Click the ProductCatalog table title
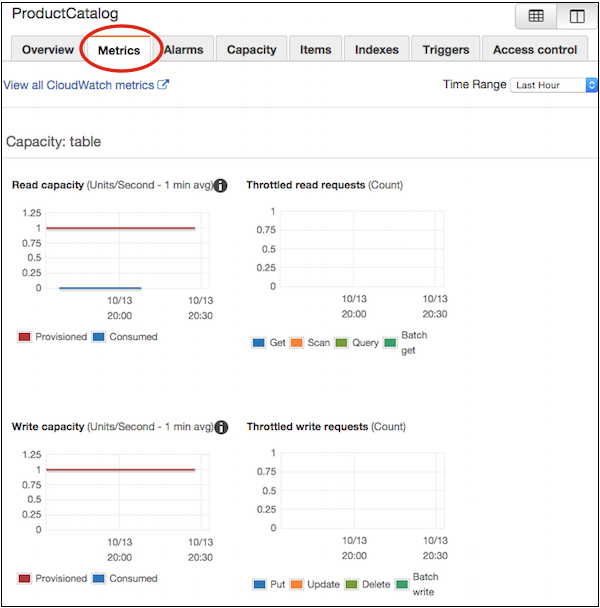This screenshot has width=600, height=608. (x=65, y=14)
